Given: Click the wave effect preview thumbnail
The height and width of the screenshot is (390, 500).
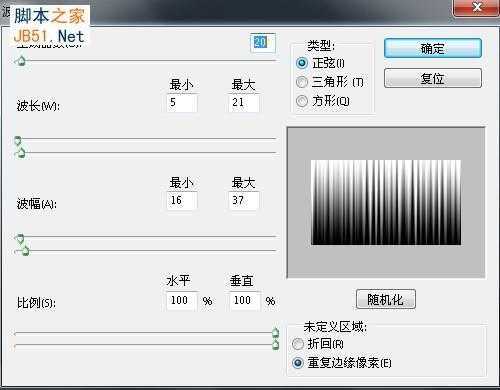Looking at the screenshot, I should pyautogui.click(x=386, y=203).
